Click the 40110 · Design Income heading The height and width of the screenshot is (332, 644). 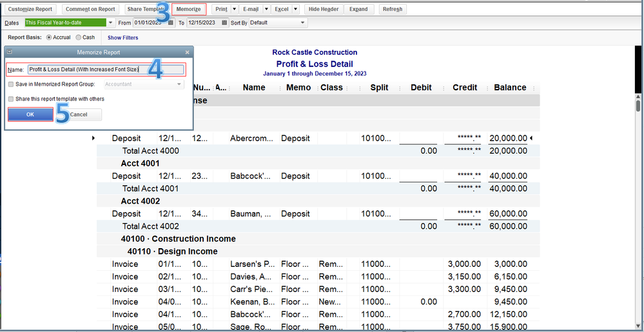click(172, 251)
